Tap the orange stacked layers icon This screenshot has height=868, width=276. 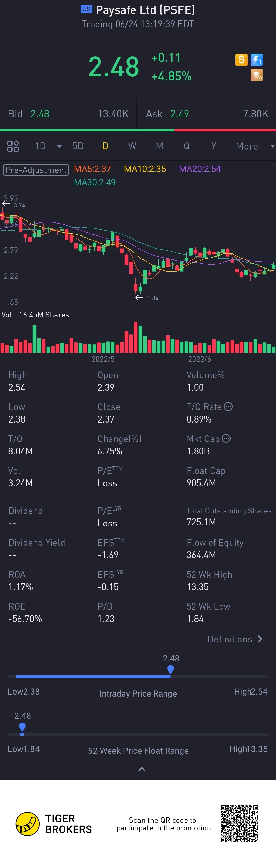point(257,75)
